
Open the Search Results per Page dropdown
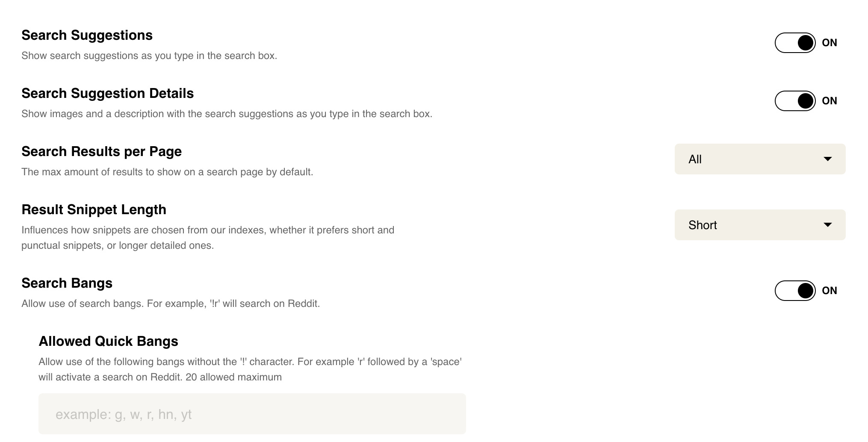pyautogui.click(x=759, y=159)
